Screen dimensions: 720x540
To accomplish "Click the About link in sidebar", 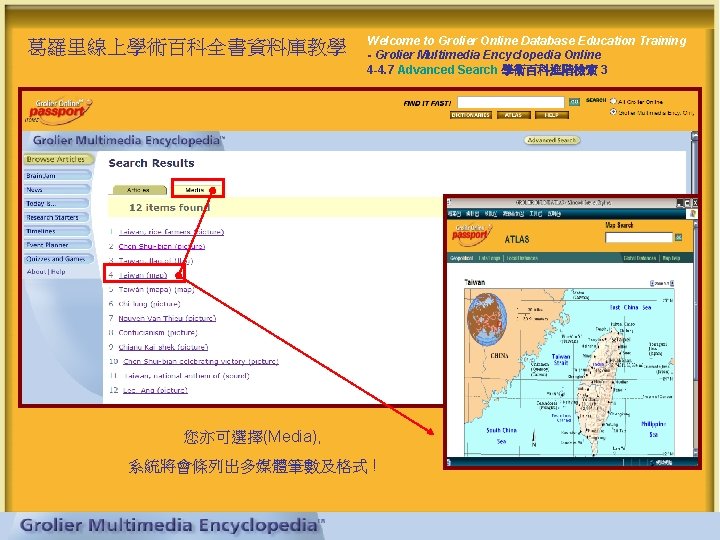I will coord(36,271).
